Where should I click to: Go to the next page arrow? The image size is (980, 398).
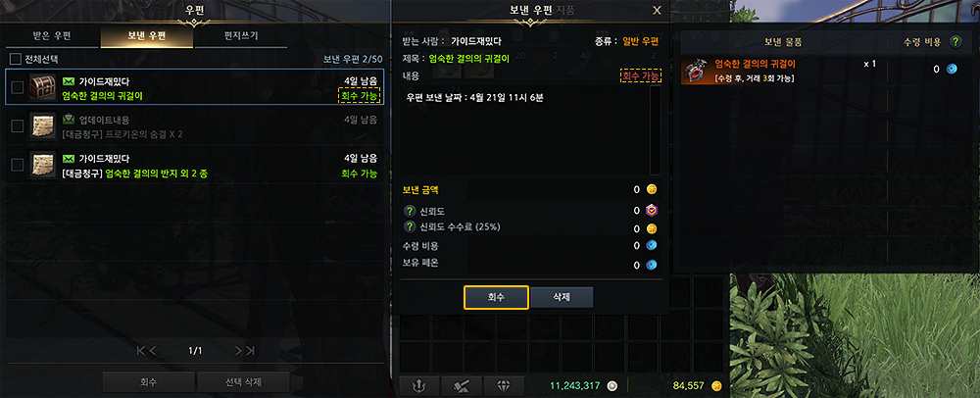point(238,351)
